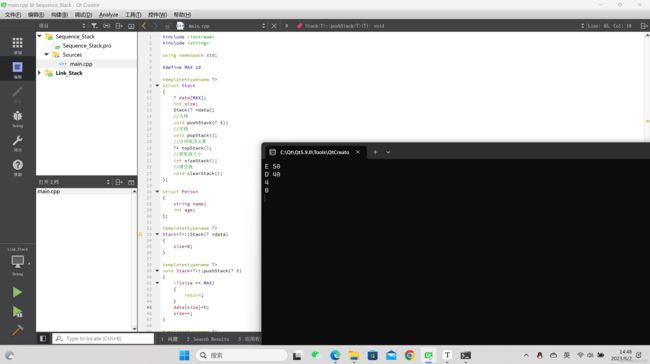The image size is (650, 364).
Task: Split the Projects panel
Action: 119,26
